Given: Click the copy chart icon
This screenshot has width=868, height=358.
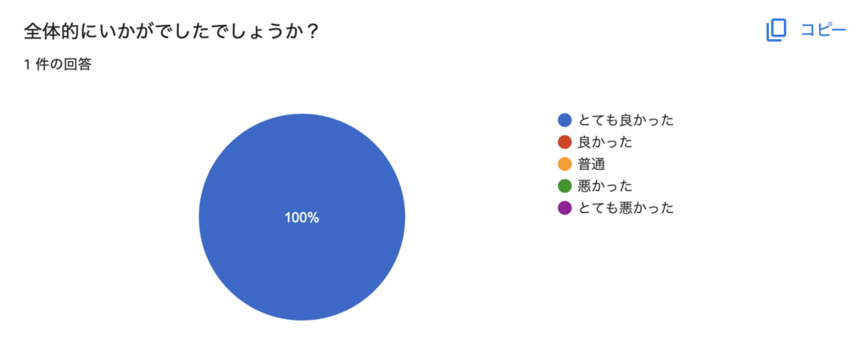Looking at the screenshot, I should click(776, 31).
